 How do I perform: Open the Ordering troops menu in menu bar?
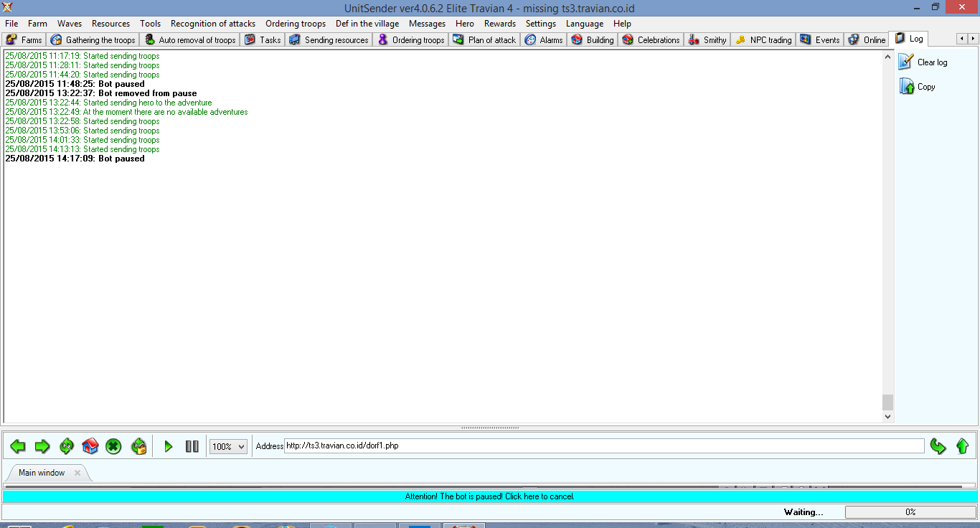pyautogui.click(x=296, y=24)
